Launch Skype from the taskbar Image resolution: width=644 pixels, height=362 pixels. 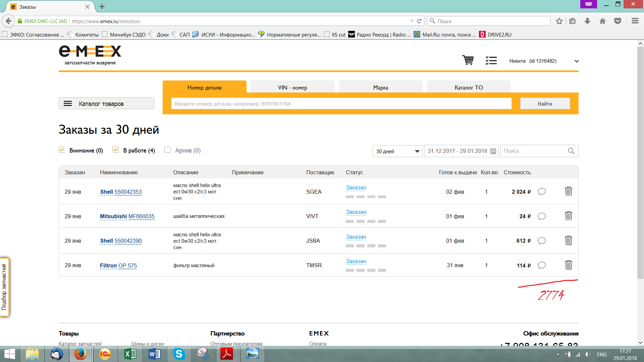coord(179,354)
